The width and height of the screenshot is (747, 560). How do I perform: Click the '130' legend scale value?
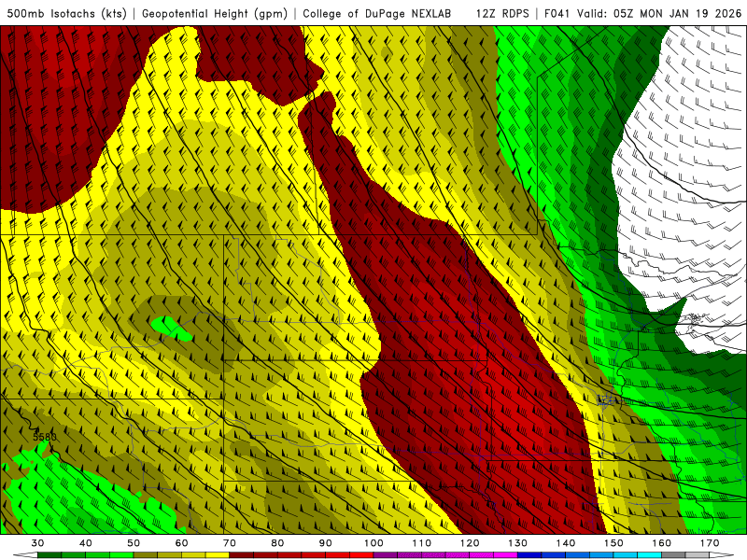[x=518, y=543]
